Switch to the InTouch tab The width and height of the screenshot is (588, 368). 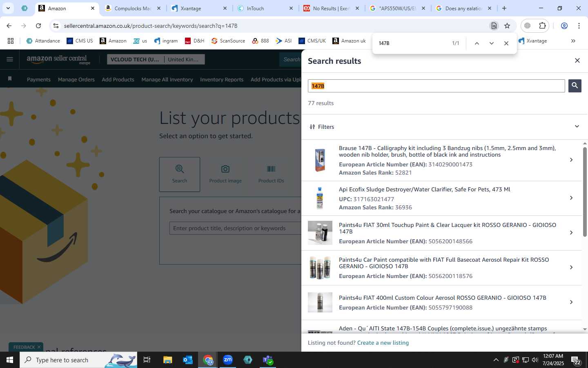click(x=265, y=8)
